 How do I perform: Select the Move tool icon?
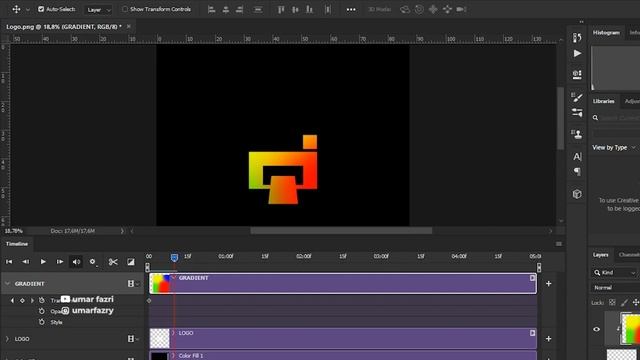[16, 9]
